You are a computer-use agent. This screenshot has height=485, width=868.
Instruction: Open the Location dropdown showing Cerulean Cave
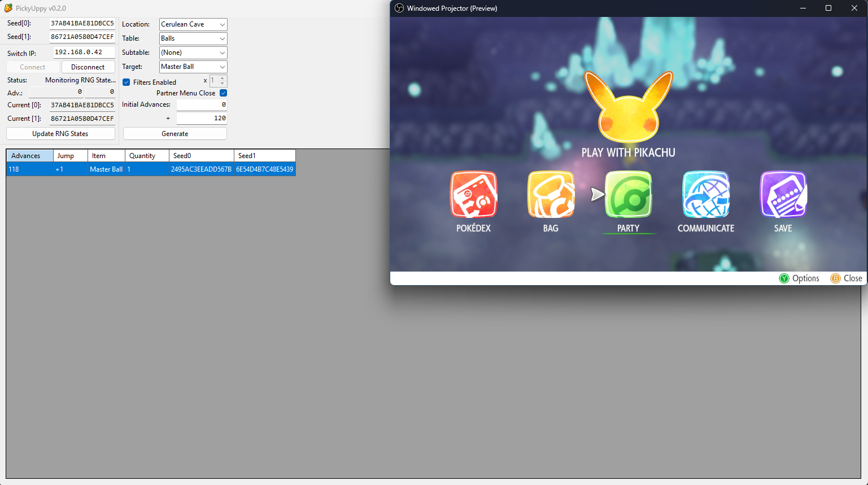click(x=193, y=24)
